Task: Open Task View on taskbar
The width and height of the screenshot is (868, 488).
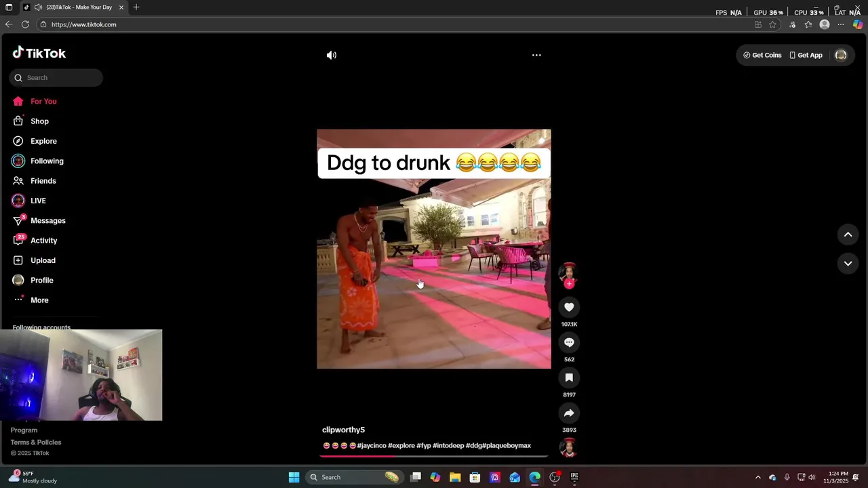Action: [x=416, y=477]
